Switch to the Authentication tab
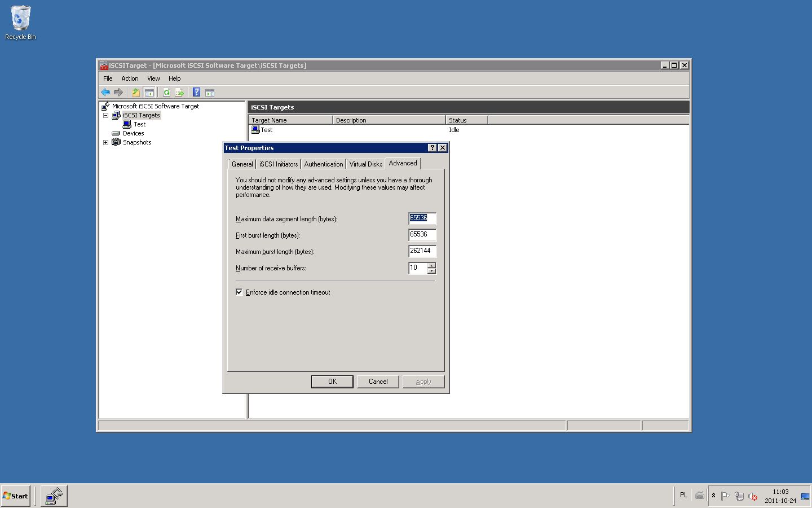 [324, 164]
